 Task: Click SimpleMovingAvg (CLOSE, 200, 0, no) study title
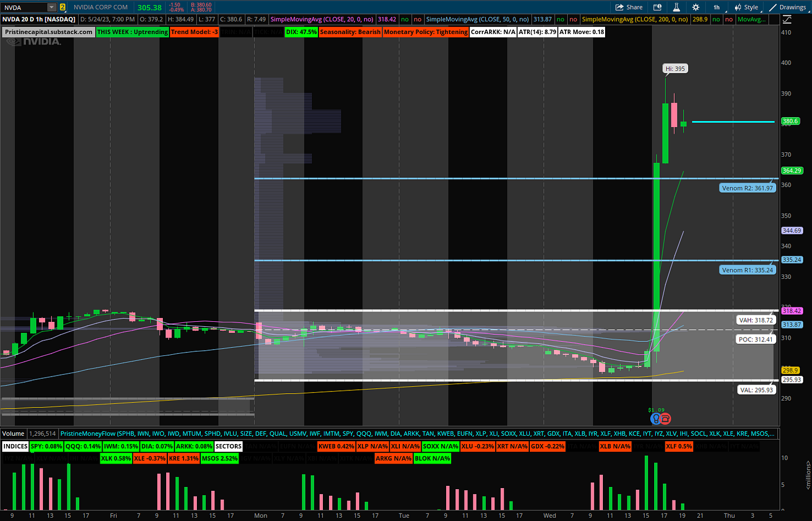pyautogui.click(x=635, y=20)
